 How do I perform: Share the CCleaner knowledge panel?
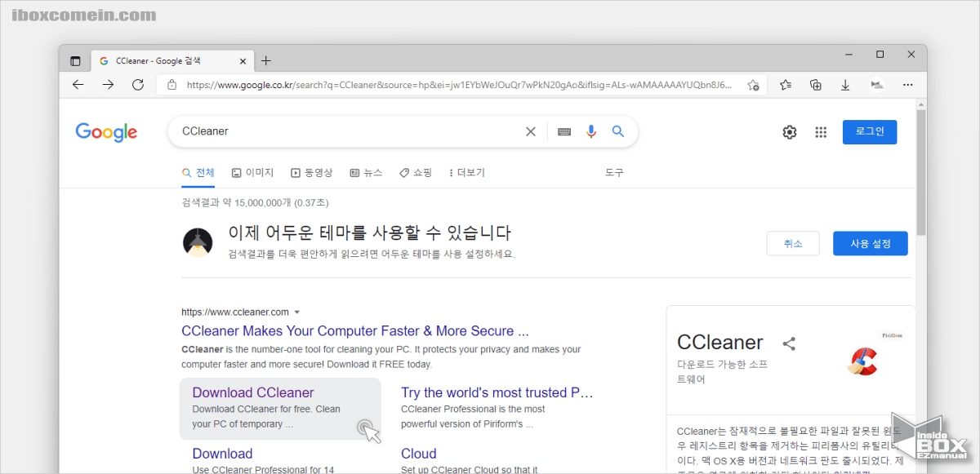[789, 344]
